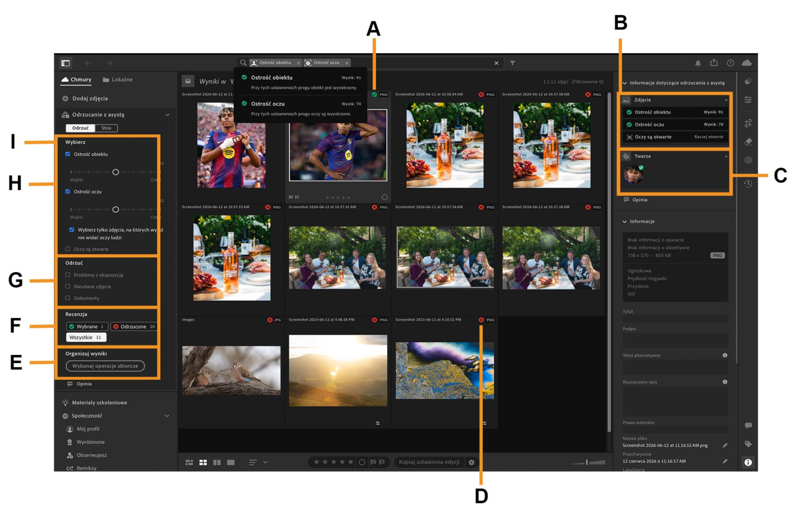
Task: Switch to square grid view
Action: [x=203, y=462]
